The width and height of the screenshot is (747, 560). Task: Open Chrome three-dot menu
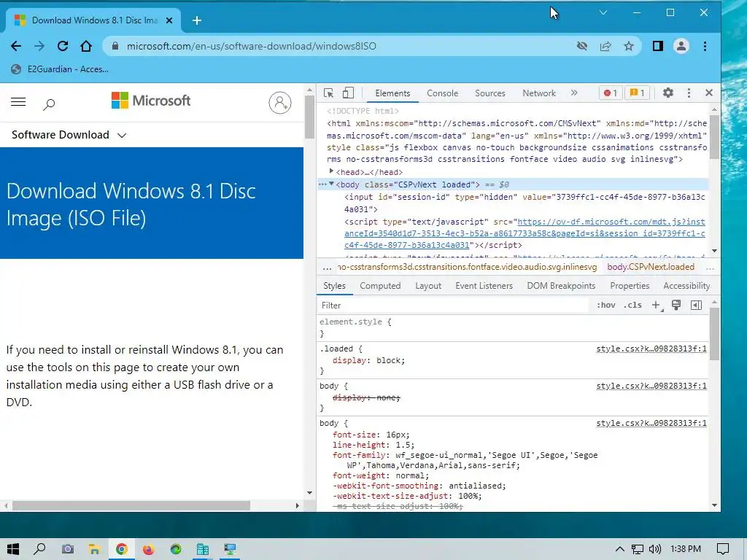(705, 46)
